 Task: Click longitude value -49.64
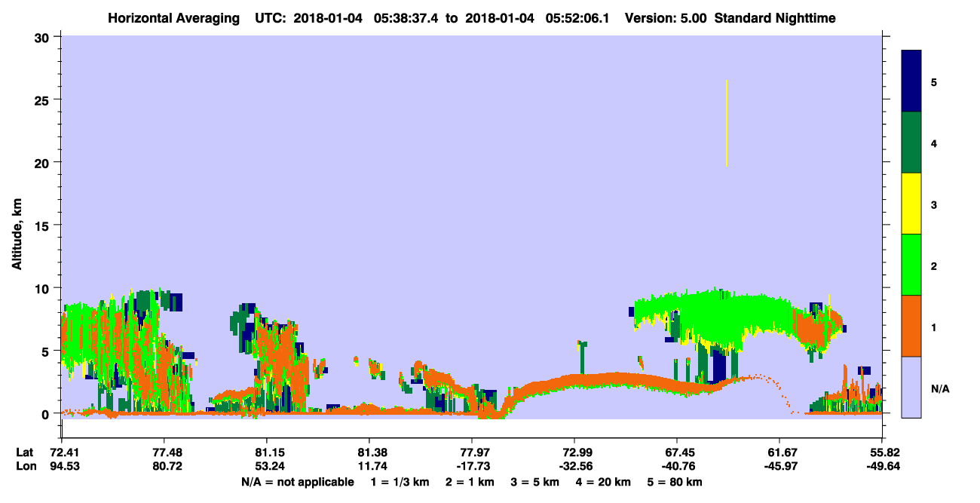[882, 466]
